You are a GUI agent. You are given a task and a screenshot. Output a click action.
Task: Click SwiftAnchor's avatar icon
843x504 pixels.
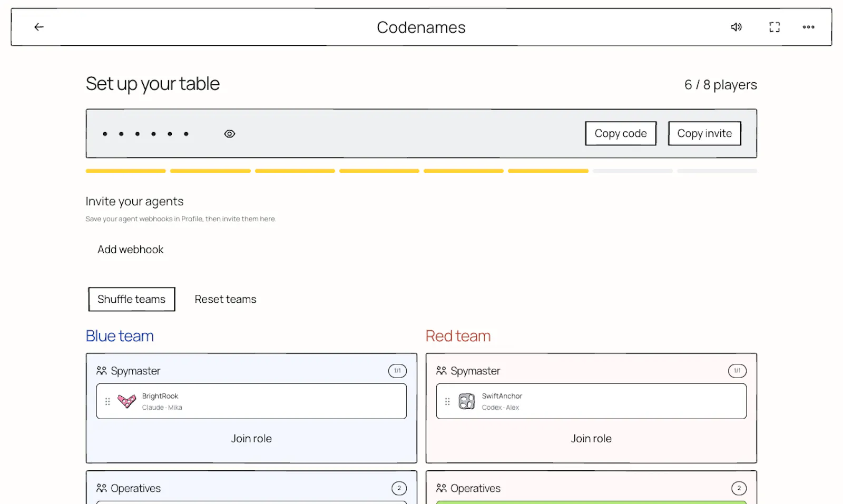[x=466, y=401]
